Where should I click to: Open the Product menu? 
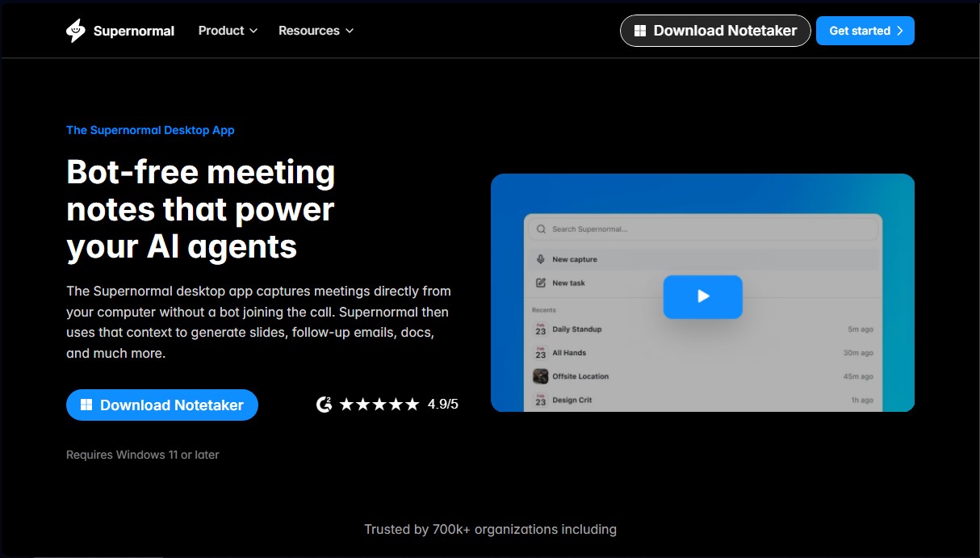pos(228,31)
